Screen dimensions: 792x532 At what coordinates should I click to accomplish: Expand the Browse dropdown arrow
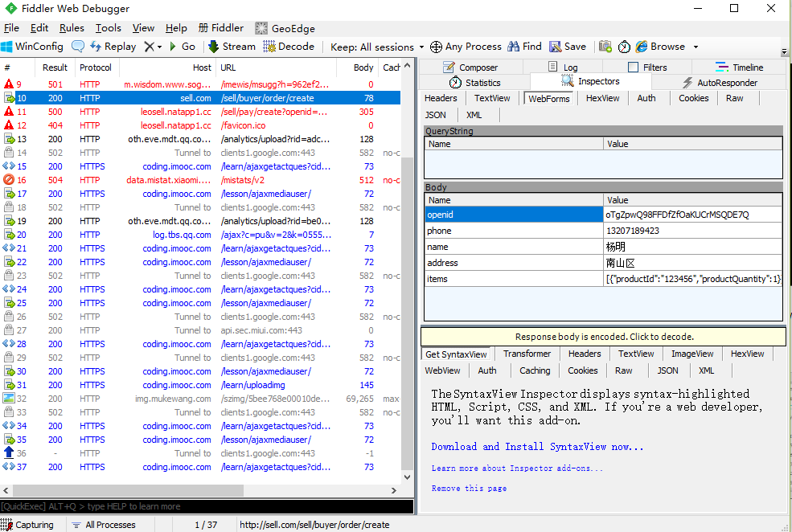696,47
